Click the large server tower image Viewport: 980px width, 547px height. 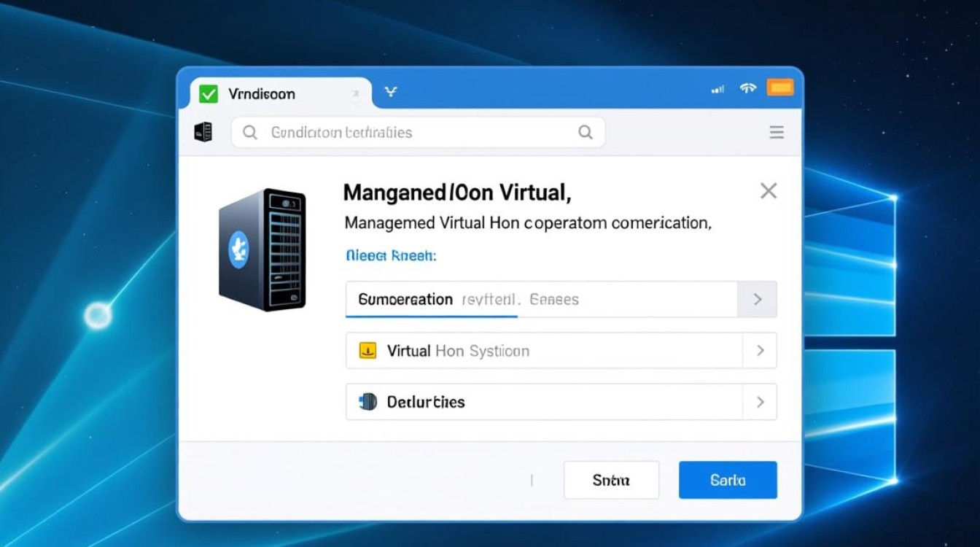[x=262, y=249]
